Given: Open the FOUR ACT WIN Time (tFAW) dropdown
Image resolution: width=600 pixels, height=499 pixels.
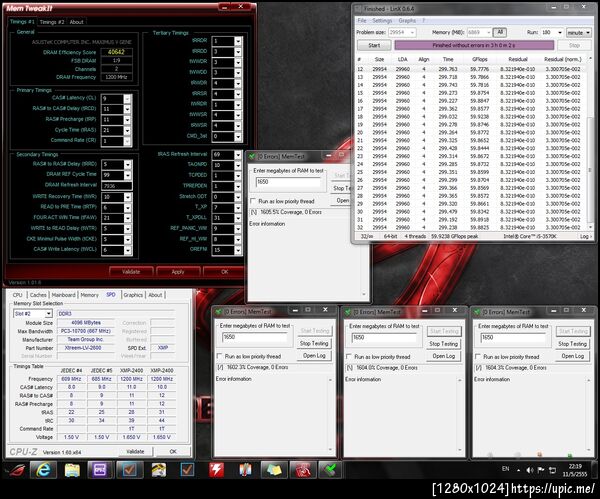Looking at the screenshot, I should click(x=127, y=218).
